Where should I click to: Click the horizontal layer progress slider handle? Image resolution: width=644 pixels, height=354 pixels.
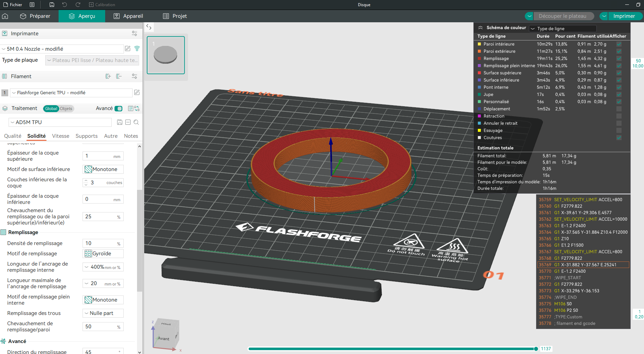536,349
